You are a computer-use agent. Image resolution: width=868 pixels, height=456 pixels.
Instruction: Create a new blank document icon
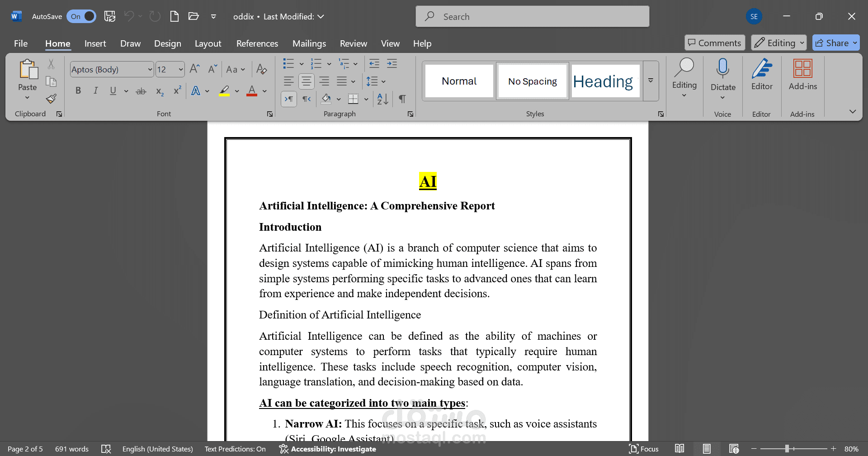pos(175,17)
